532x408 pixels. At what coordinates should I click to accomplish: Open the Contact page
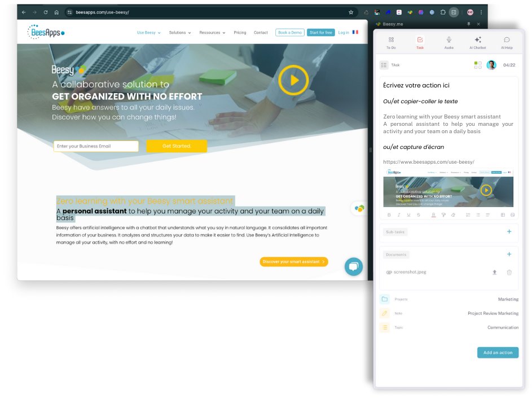(x=261, y=33)
